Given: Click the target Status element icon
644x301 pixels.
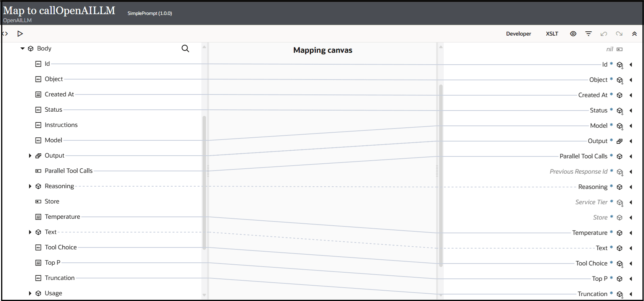Looking at the screenshot, I should click(x=620, y=111).
